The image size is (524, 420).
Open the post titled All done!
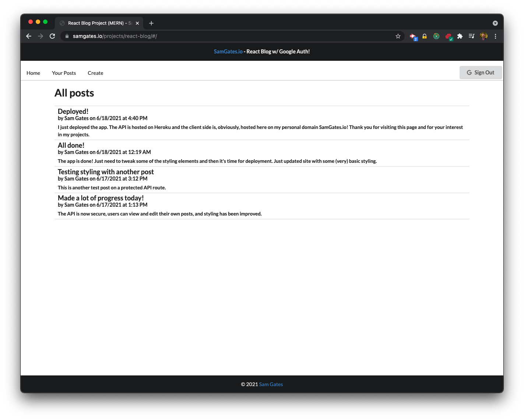tap(71, 145)
